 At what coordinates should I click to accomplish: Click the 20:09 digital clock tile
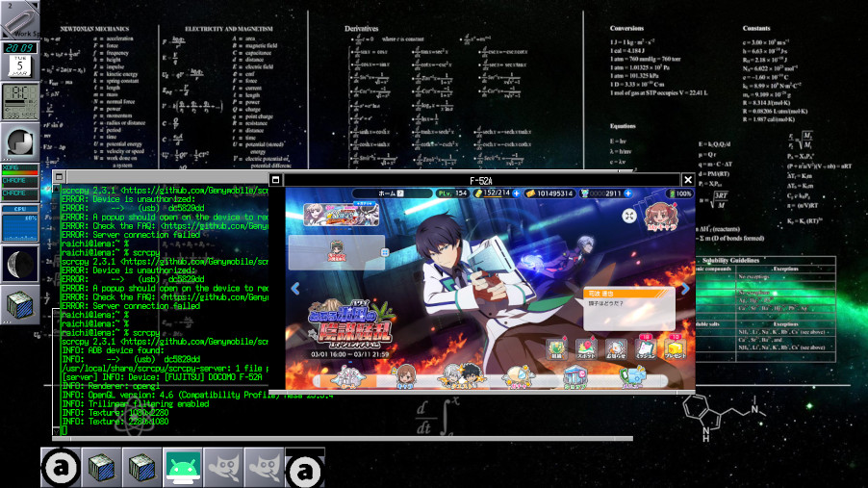point(20,47)
